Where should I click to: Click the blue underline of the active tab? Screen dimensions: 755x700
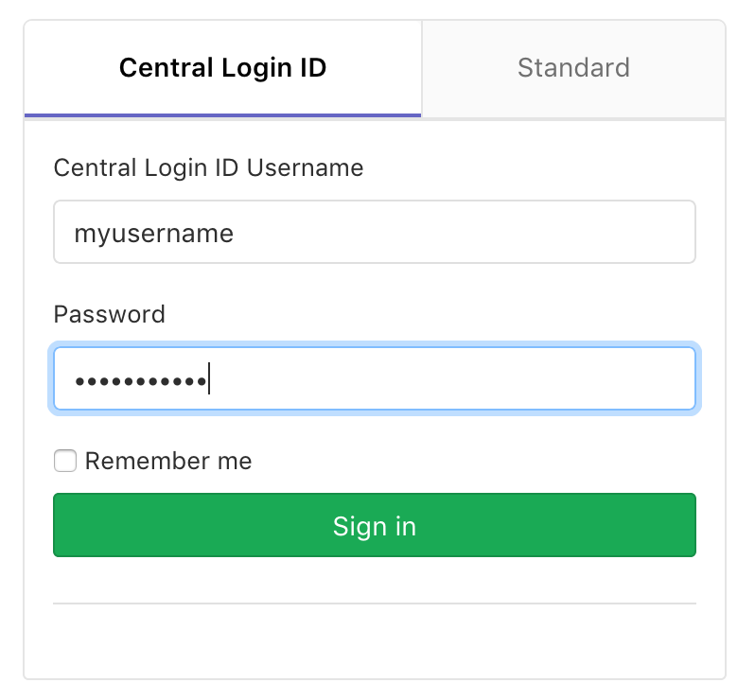pyautogui.click(x=223, y=114)
